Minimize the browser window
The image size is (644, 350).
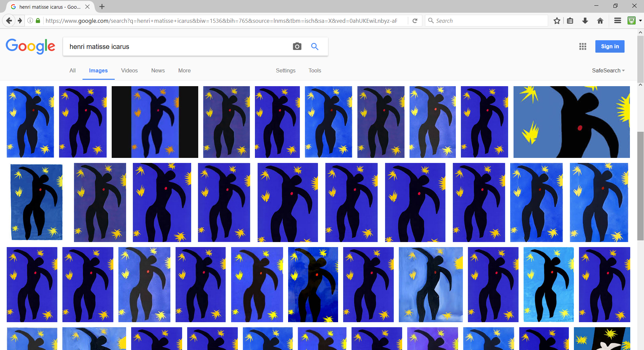(x=596, y=6)
